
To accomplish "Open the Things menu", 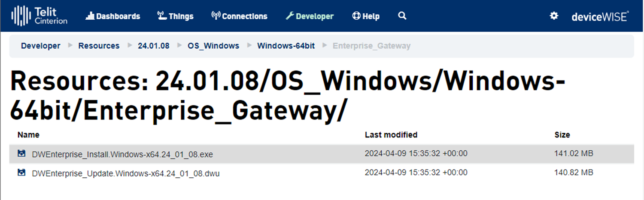I will point(175,16).
